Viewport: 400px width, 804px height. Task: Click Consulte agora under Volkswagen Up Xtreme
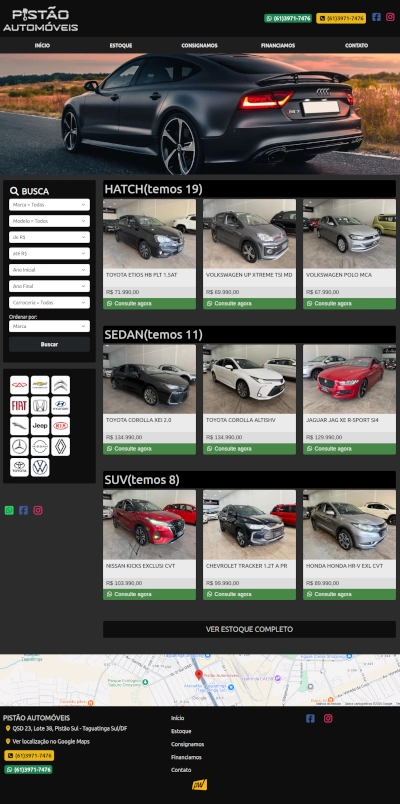coord(249,304)
